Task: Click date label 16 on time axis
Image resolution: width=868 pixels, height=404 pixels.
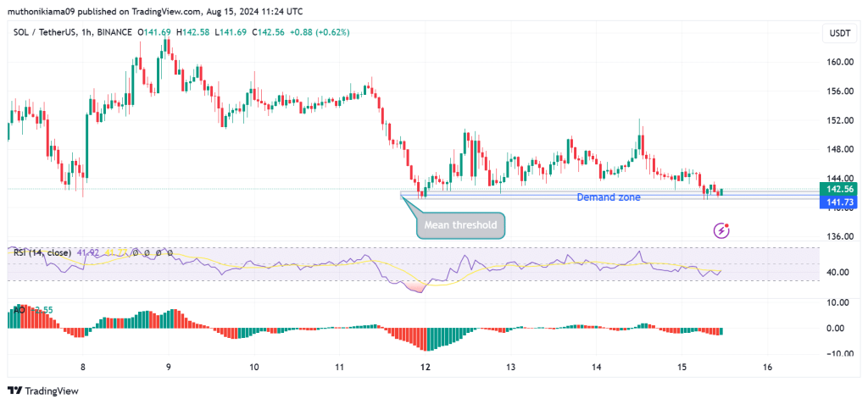Action: click(767, 367)
